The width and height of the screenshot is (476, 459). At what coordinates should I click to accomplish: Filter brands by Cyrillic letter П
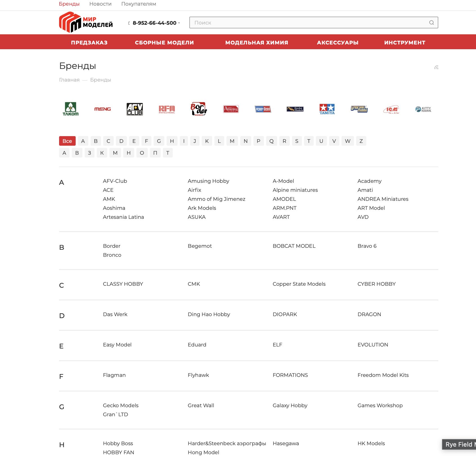pos(155,153)
